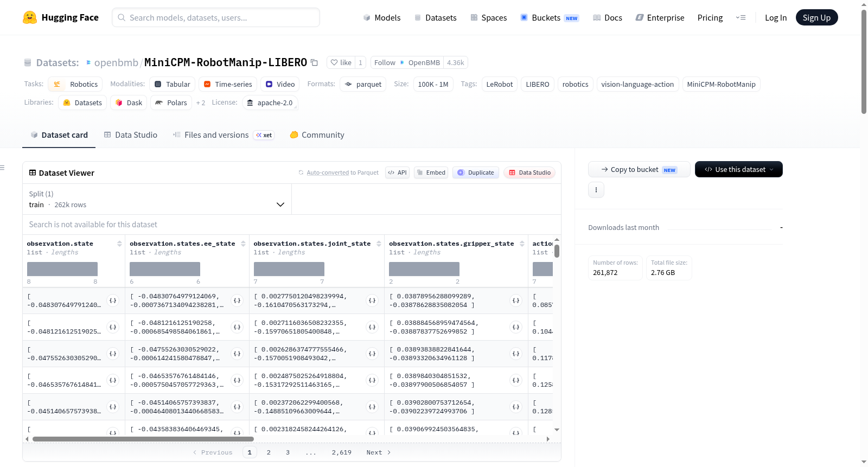Screen dimensions: 868x467
Task: Open Docs in the top navigation
Action: 608,18
